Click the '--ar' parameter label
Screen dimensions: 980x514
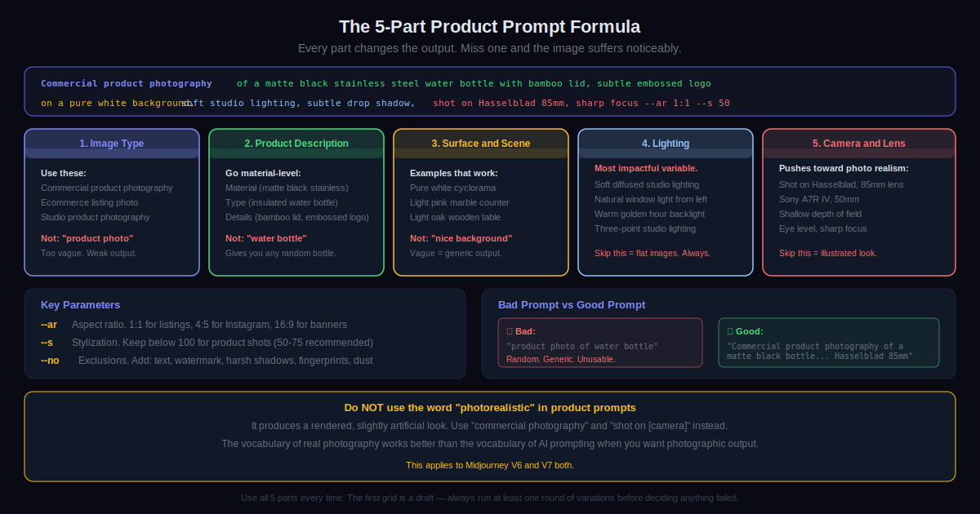click(x=49, y=325)
